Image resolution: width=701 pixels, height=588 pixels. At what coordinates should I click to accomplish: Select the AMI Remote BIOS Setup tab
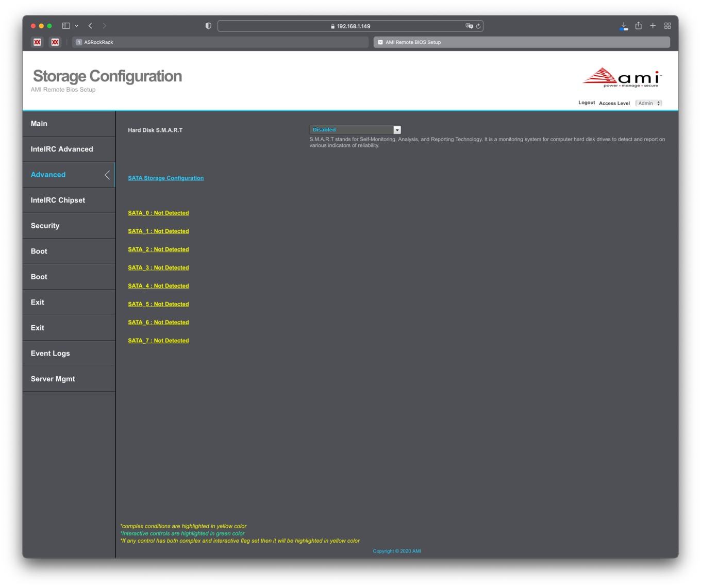click(522, 42)
